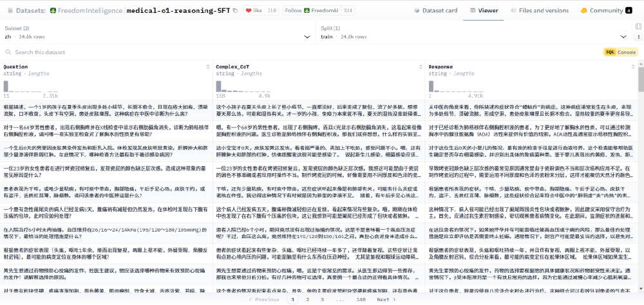This screenshot has width=644, height=305.
Task: Jump to last page 248
Action: pyautogui.click(x=361, y=300)
